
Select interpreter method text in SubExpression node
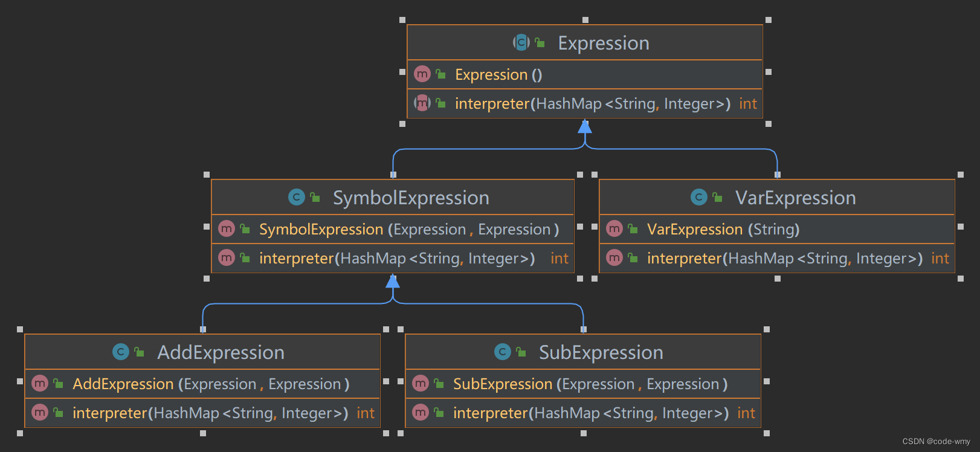591,413
